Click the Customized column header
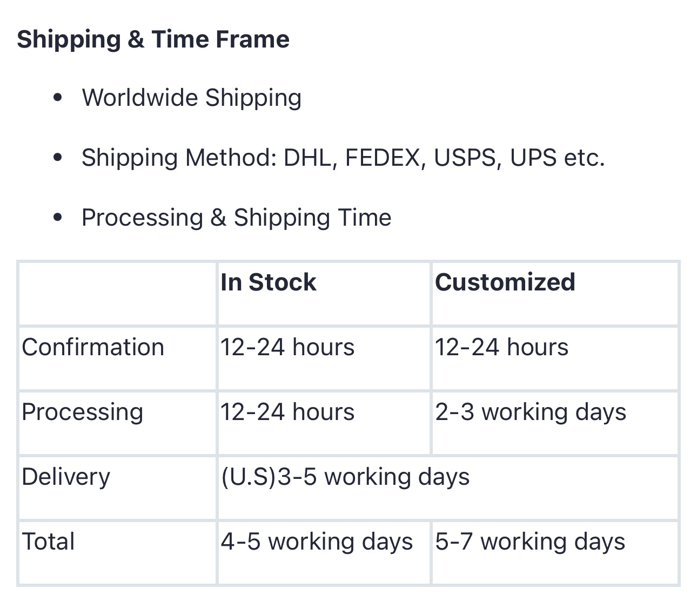The width and height of the screenshot is (697, 616). (x=505, y=282)
